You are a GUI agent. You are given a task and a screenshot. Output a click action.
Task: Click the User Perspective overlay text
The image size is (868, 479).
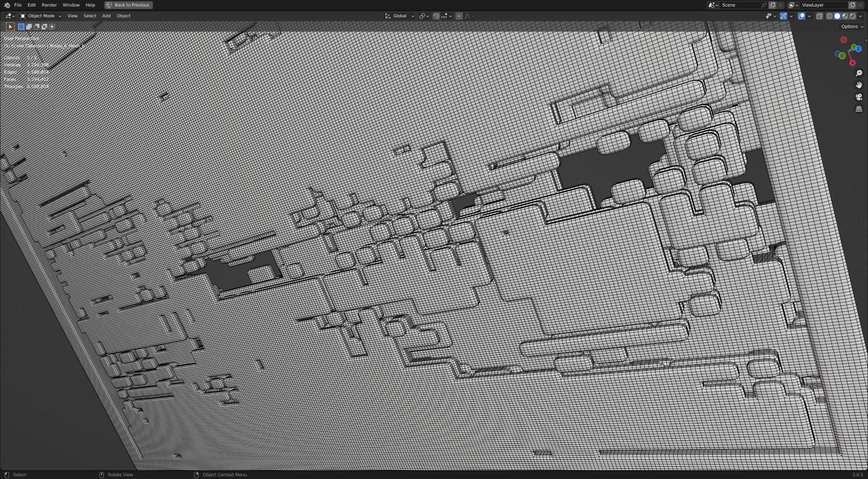click(21, 38)
